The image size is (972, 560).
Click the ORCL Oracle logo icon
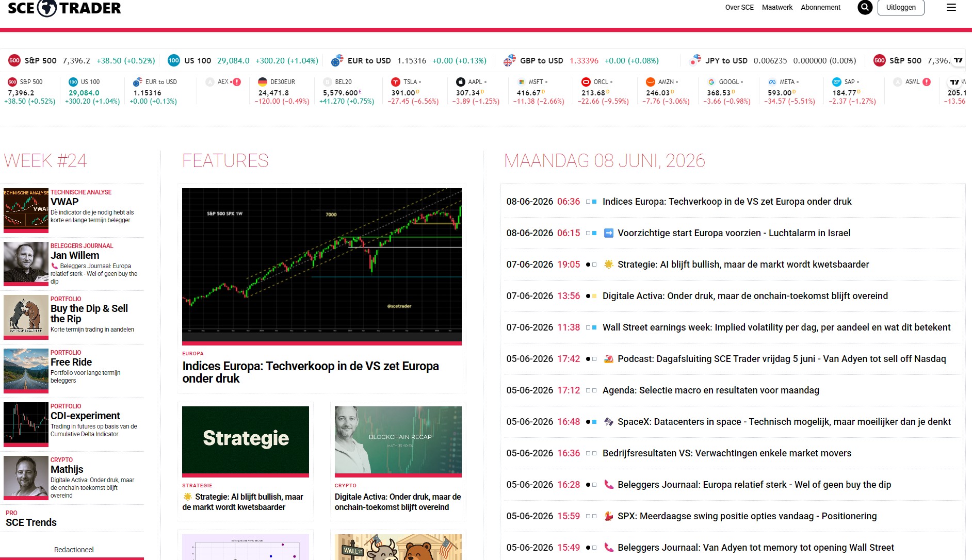586,82
